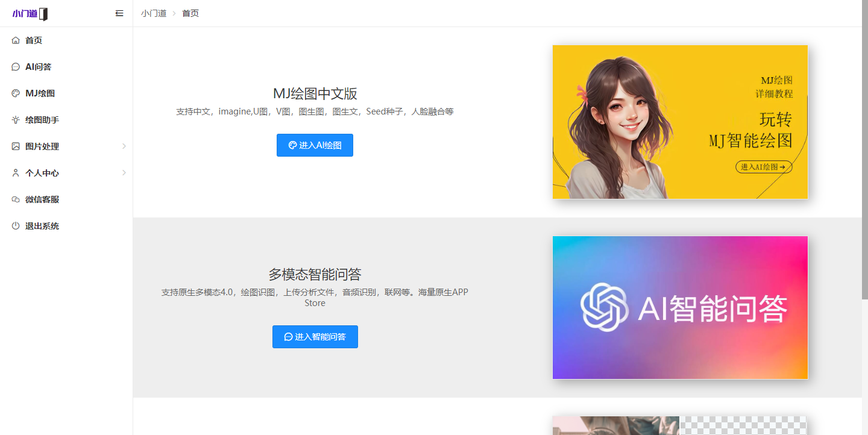Click the 多模态智能问答 heading
Image resolution: width=868 pixels, height=435 pixels.
(x=315, y=274)
